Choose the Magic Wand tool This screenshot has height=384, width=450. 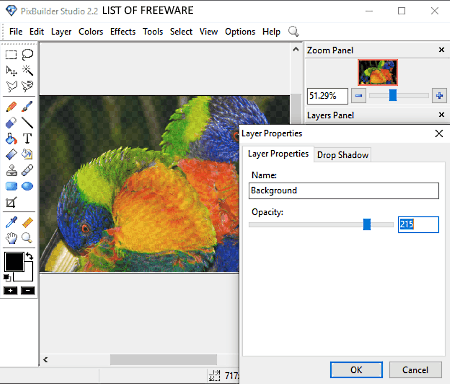tap(27, 70)
